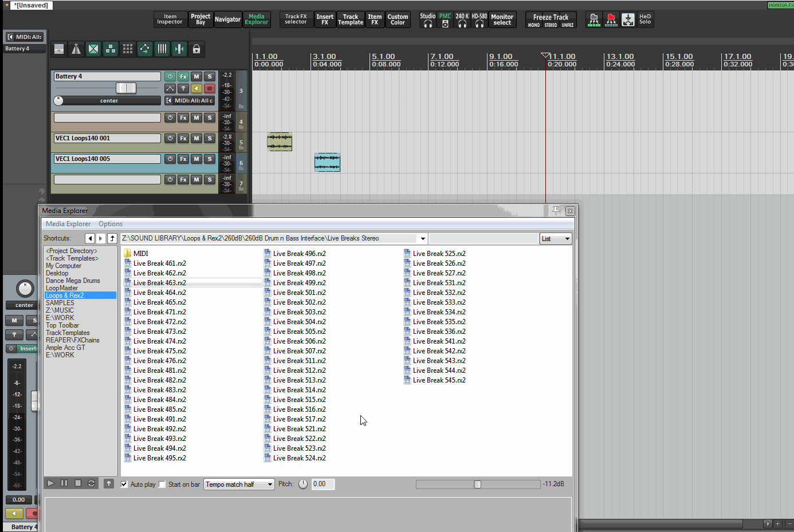
Task: Open the Track Template button
Action: [351, 19]
